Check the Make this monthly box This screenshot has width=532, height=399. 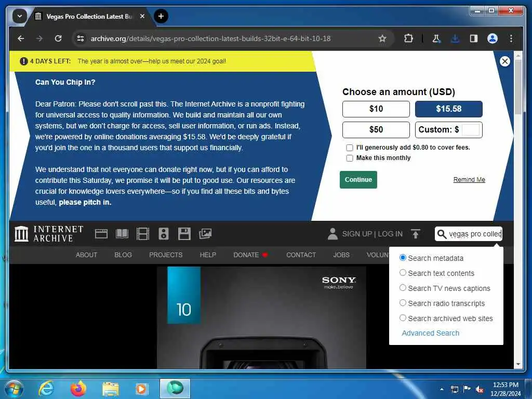350,158
